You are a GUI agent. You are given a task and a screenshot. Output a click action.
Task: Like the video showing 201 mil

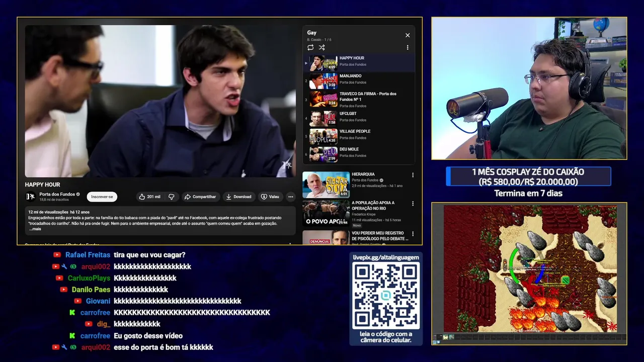click(150, 197)
